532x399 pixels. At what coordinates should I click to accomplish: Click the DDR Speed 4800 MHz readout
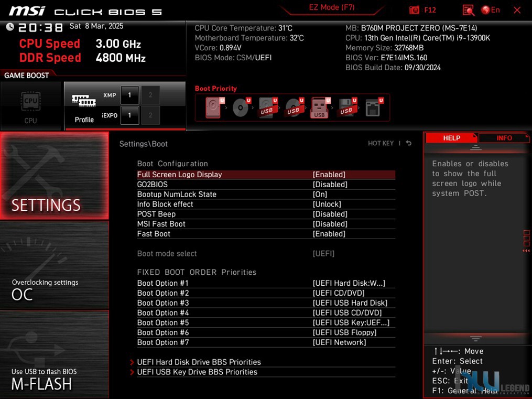pyautogui.click(x=82, y=58)
